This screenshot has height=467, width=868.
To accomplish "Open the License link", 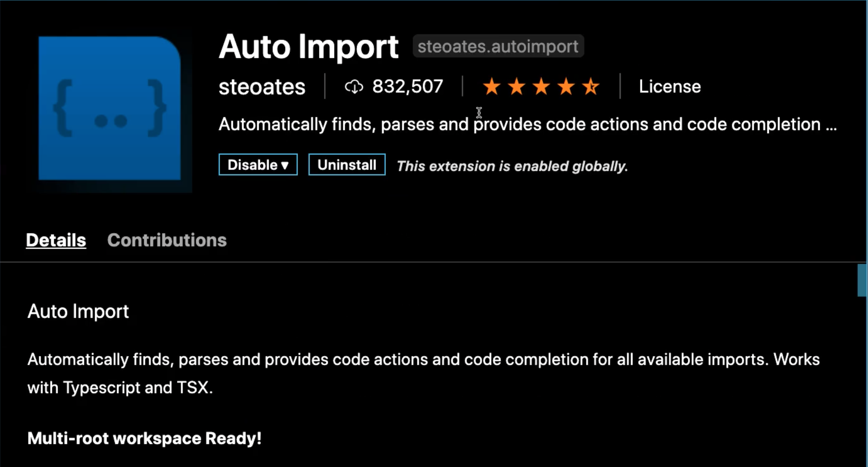I will point(670,87).
